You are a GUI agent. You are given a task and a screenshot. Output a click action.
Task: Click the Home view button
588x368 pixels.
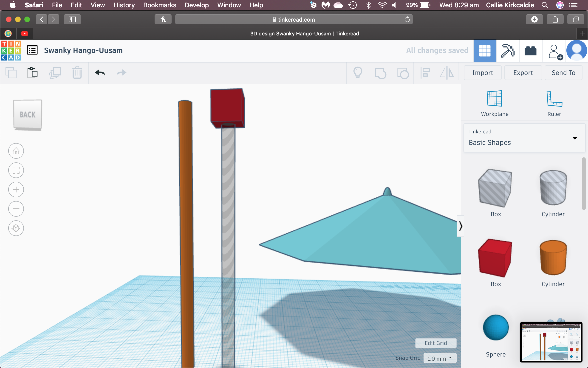pos(16,151)
